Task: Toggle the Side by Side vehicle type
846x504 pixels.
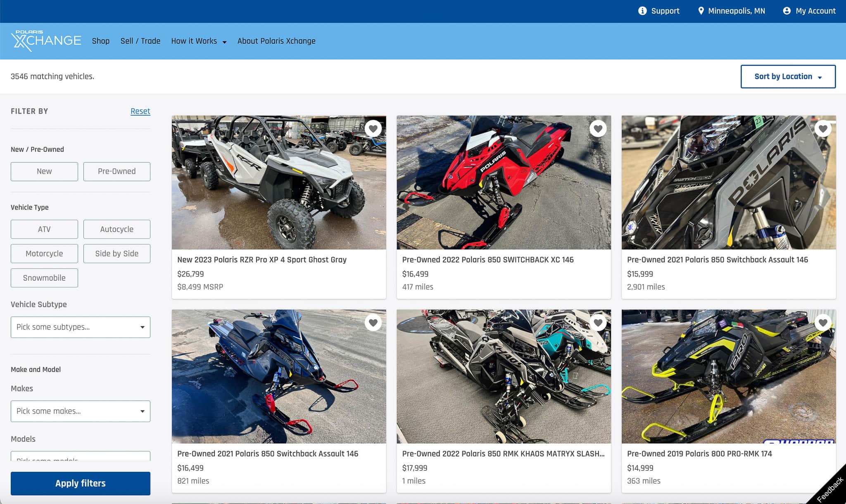Action: [116, 253]
